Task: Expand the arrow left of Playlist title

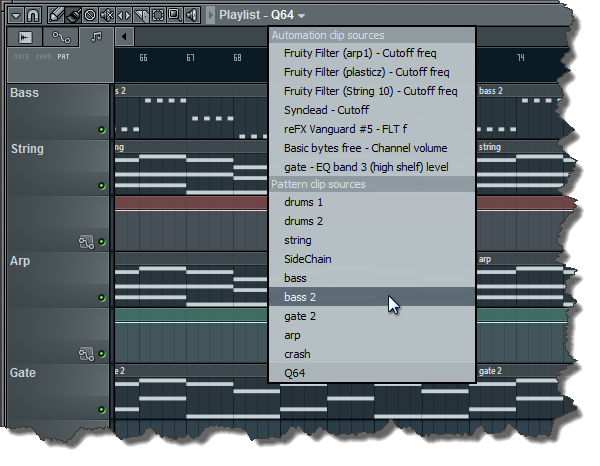Action: tap(210, 15)
